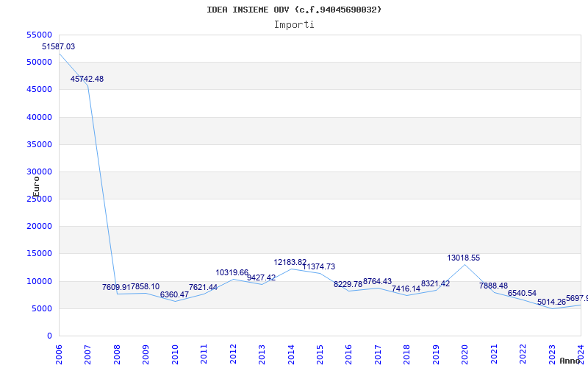Select the 10319.66 value label for 2012
Screen dimensions: 588x368
click(x=232, y=273)
